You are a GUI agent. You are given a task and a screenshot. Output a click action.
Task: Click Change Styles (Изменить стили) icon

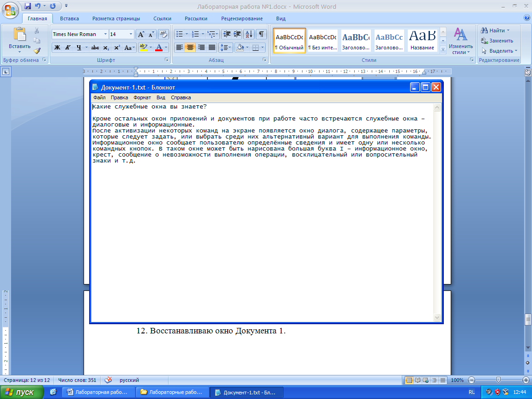coord(460,41)
